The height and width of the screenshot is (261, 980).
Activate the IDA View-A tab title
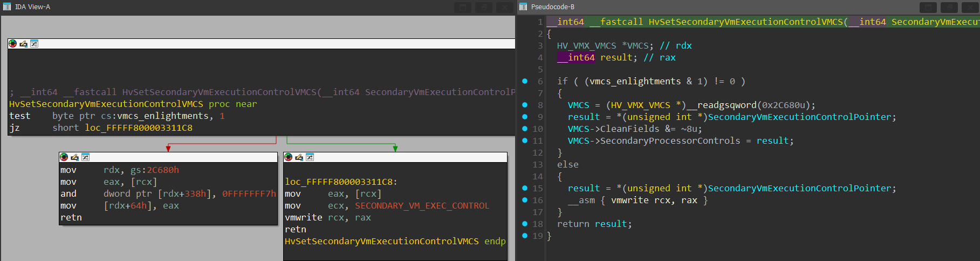point(32,7)
